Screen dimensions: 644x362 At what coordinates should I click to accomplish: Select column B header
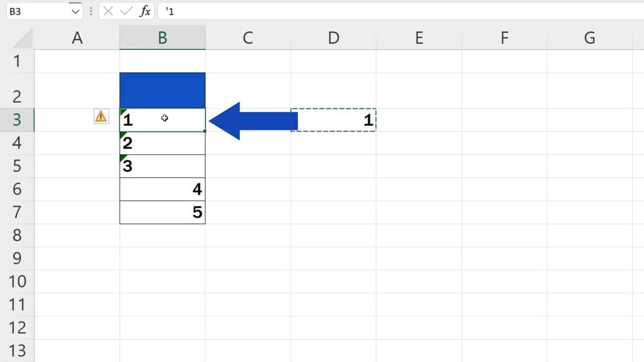pos(162,38)
